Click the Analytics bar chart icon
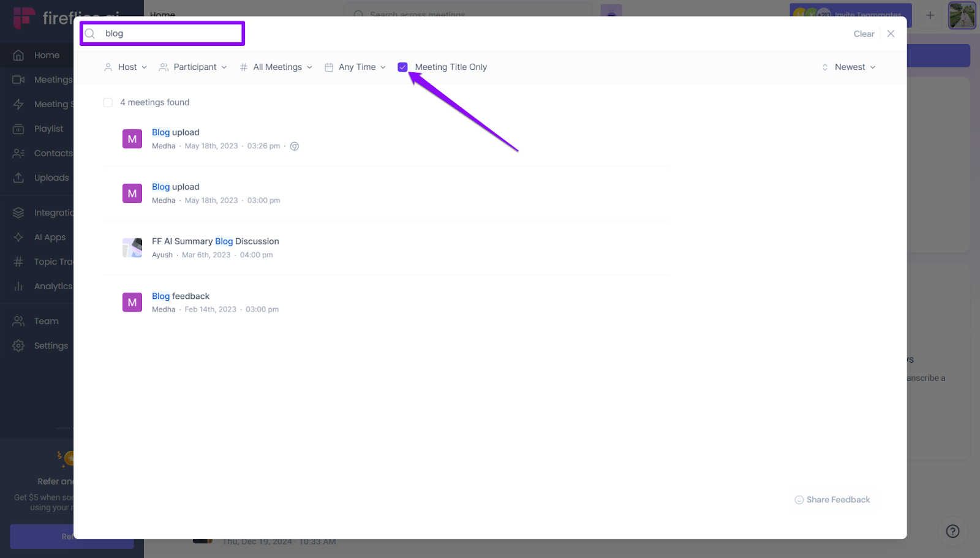 [18, 286]
